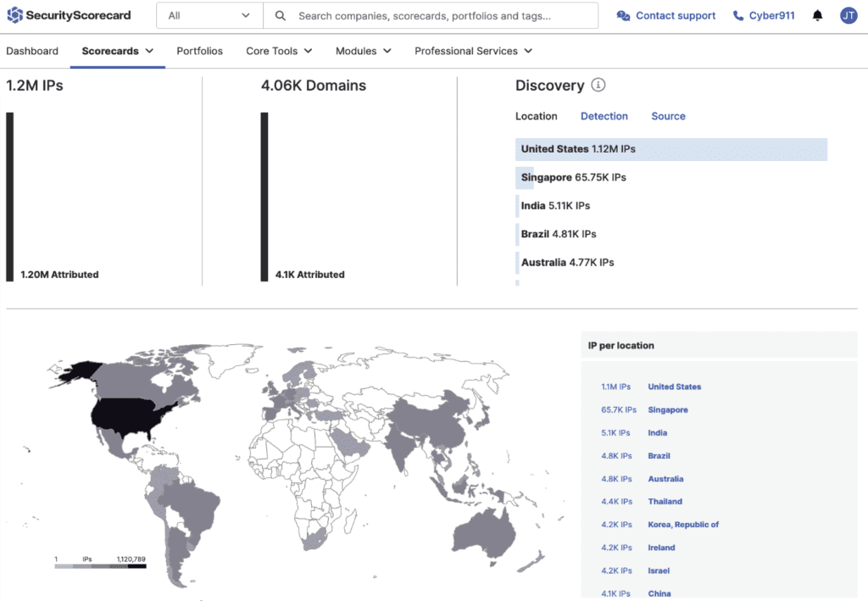Click the search magnifier icon

coord(280,15)
